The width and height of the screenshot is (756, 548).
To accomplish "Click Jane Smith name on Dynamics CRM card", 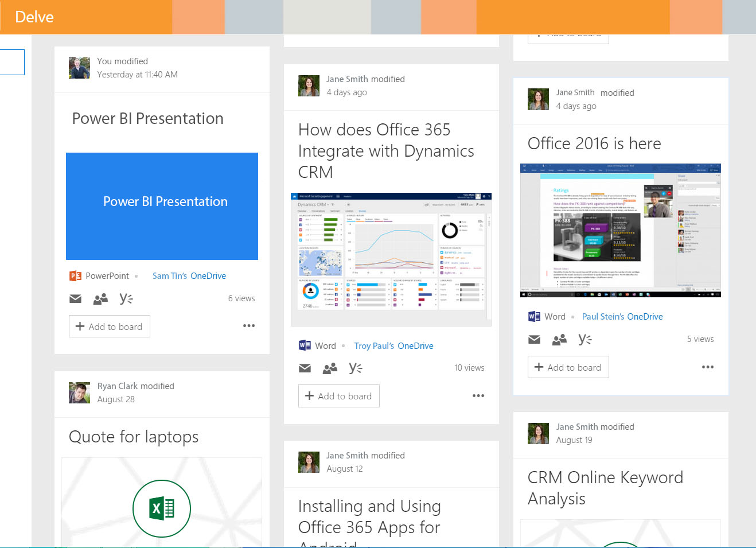I will pyautogui.click(x=348, y=79).
